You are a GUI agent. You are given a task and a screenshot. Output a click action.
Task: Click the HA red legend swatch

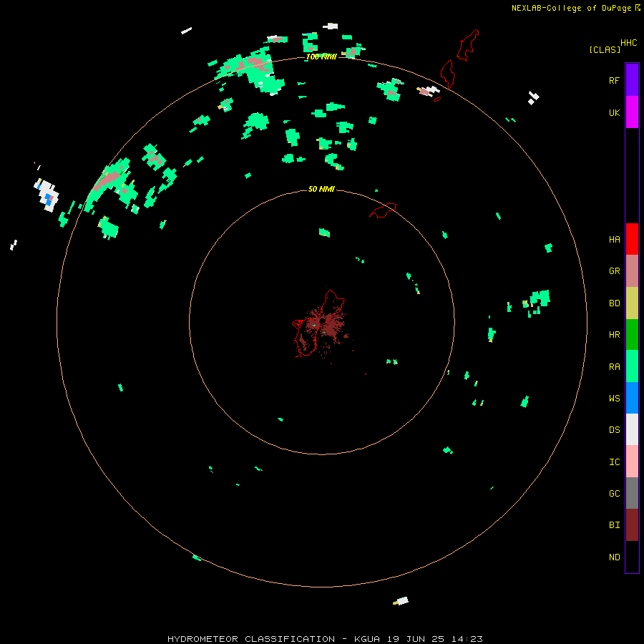click(x=632, y=239)
